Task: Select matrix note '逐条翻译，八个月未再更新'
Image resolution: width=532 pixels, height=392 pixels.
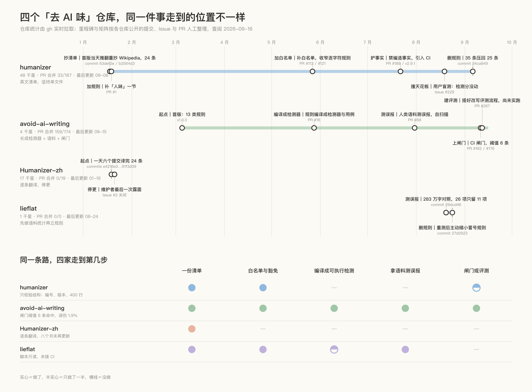Action: (x=45, y=336)
